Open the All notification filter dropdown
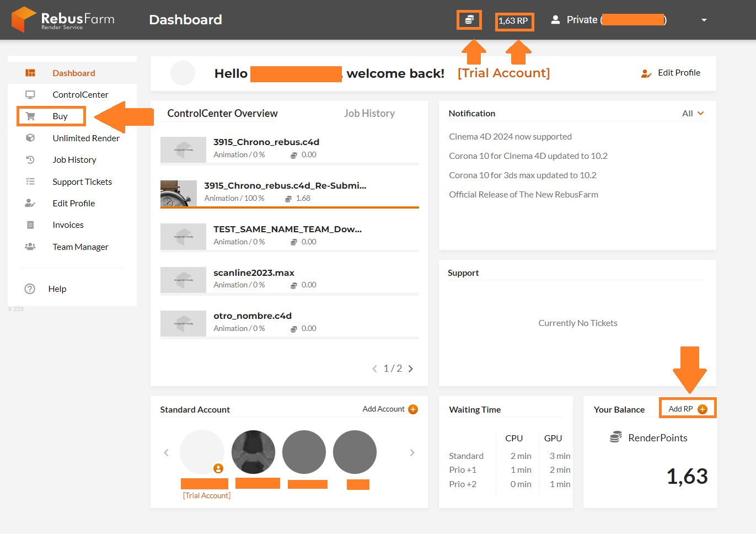This screenshot has width=756, height=534. [693, 113]
